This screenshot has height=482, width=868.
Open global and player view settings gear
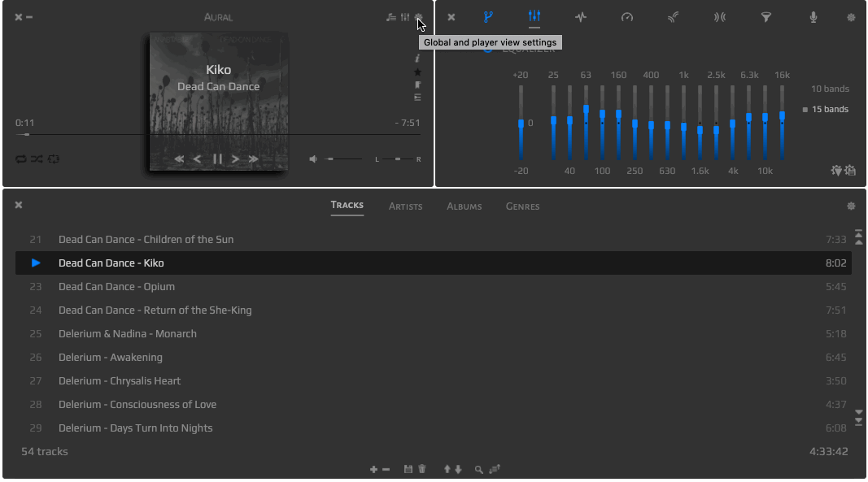[418, 17]
